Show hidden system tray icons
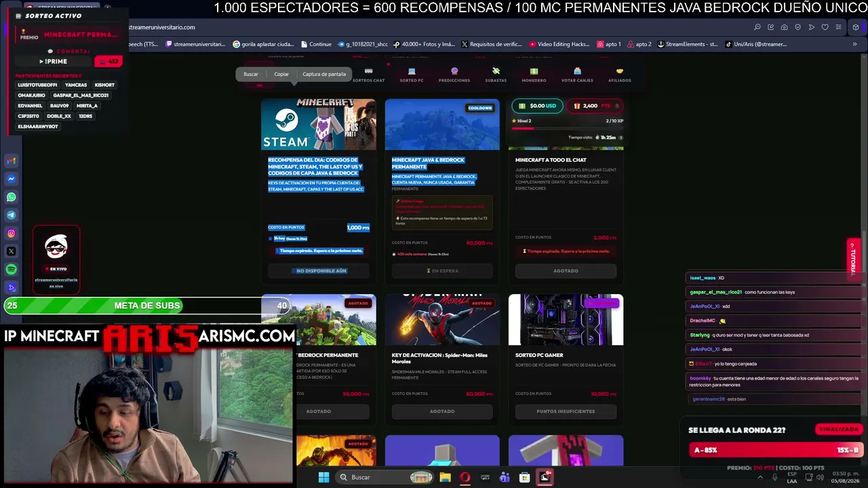 [x=759, y=477]
